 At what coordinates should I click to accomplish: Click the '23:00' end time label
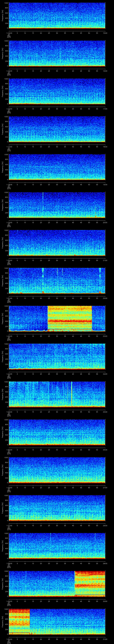point(105,336)
